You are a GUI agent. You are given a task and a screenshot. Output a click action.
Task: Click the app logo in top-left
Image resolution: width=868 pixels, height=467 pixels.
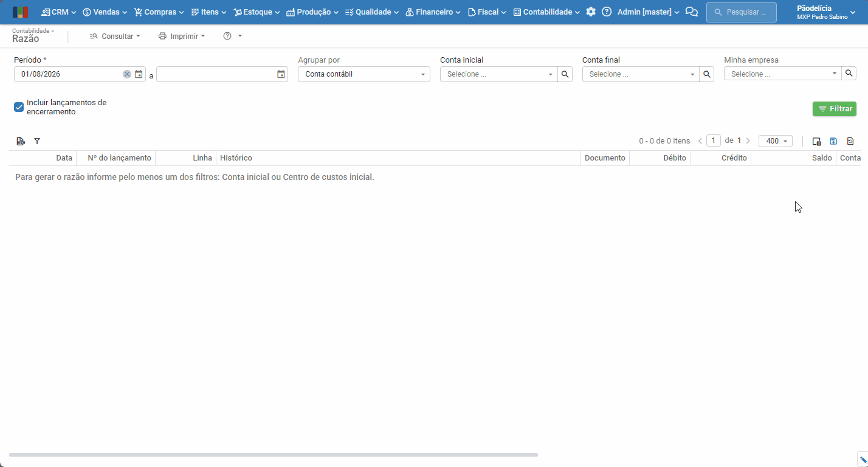point(20,12)
